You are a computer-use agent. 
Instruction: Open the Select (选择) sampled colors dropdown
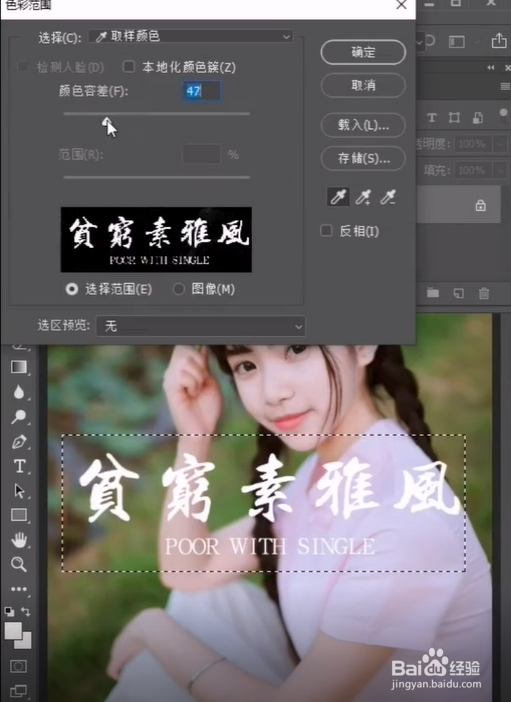coord(190,36)
